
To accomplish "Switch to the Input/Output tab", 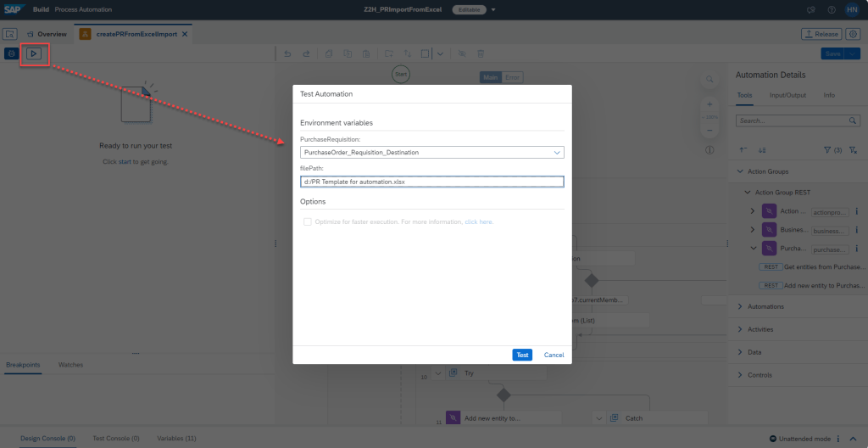I will pos(787,95).
